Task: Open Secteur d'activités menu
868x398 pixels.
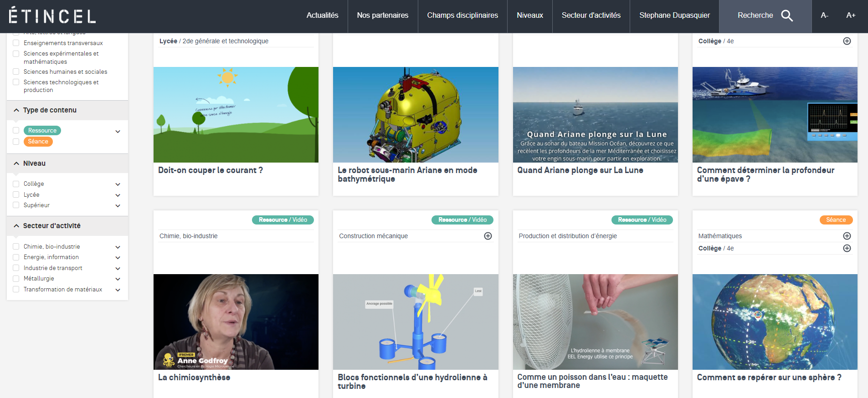Action: pos(591,15)
